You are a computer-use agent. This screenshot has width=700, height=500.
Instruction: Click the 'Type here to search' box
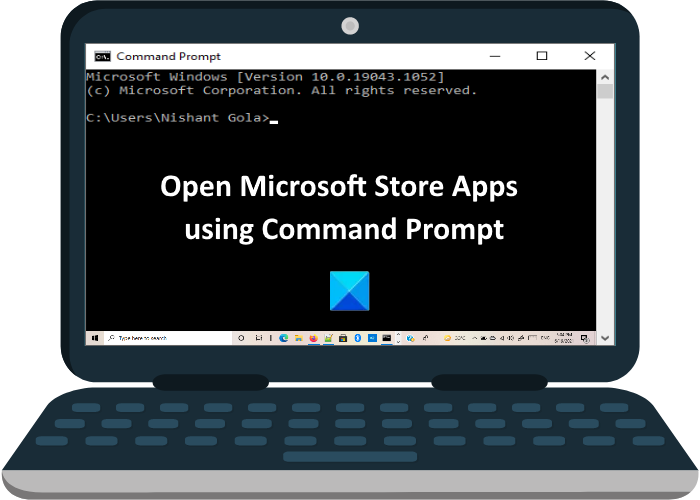(168, 338)
